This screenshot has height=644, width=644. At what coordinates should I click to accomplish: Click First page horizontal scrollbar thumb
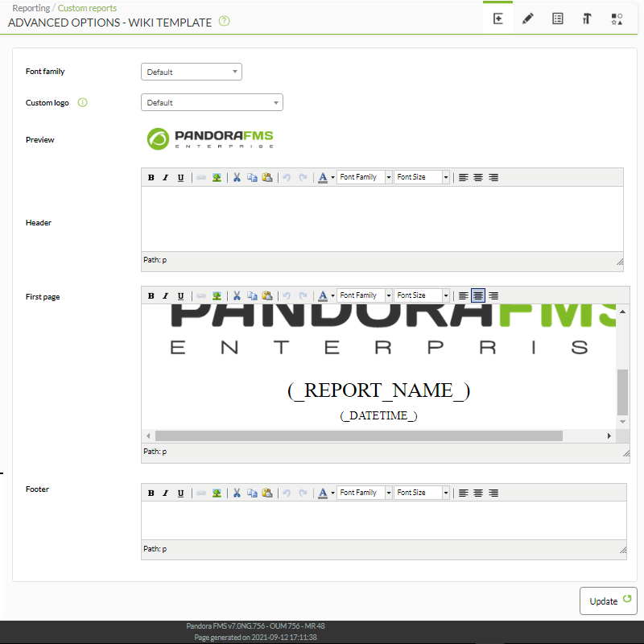tap(359, 436)
